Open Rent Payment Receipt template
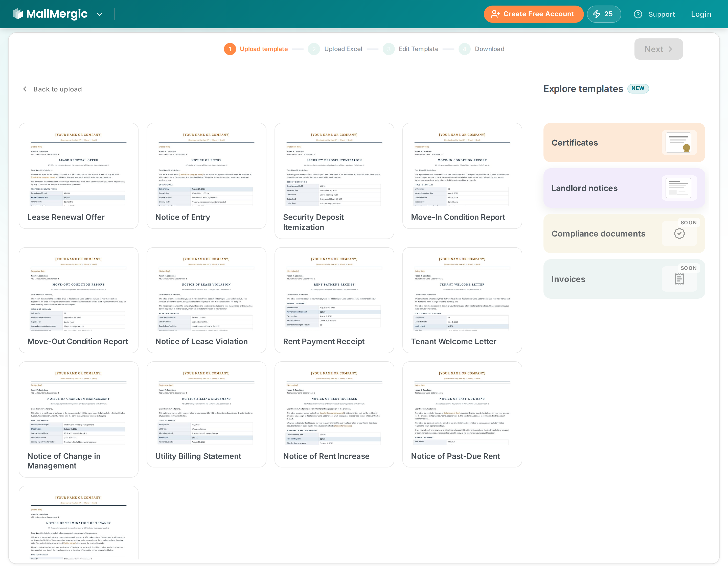The height and width of the screenshot is (566, 728). click(334, 300)
